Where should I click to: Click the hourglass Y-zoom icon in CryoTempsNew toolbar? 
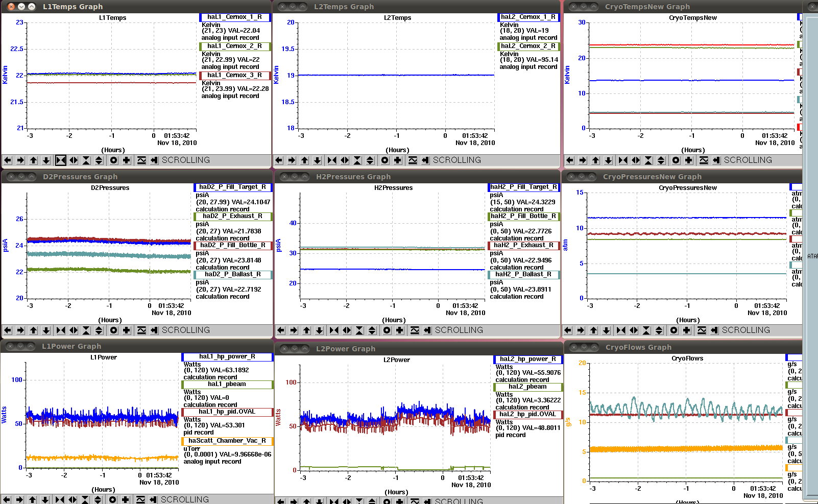click(x=648, y=160)
